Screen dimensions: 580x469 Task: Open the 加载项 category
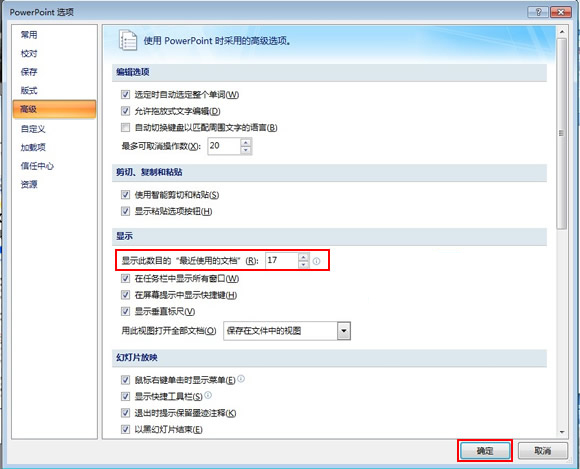(x=33, y=148)
